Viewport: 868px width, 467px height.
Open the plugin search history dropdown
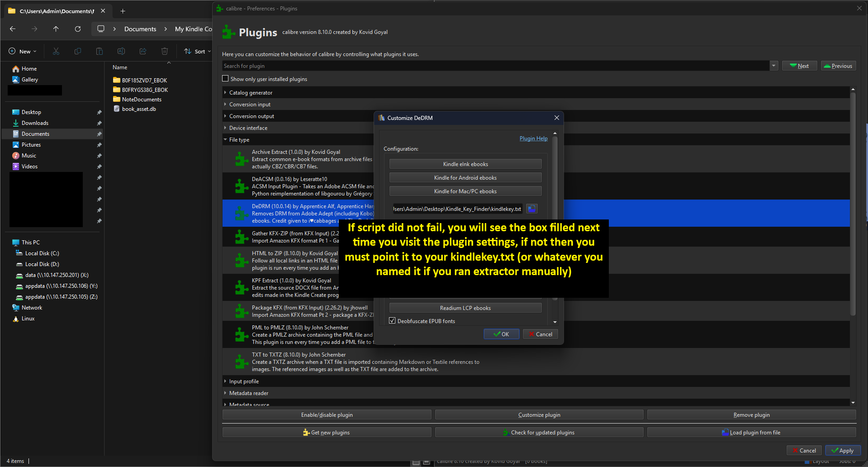[x=773, y=66]
